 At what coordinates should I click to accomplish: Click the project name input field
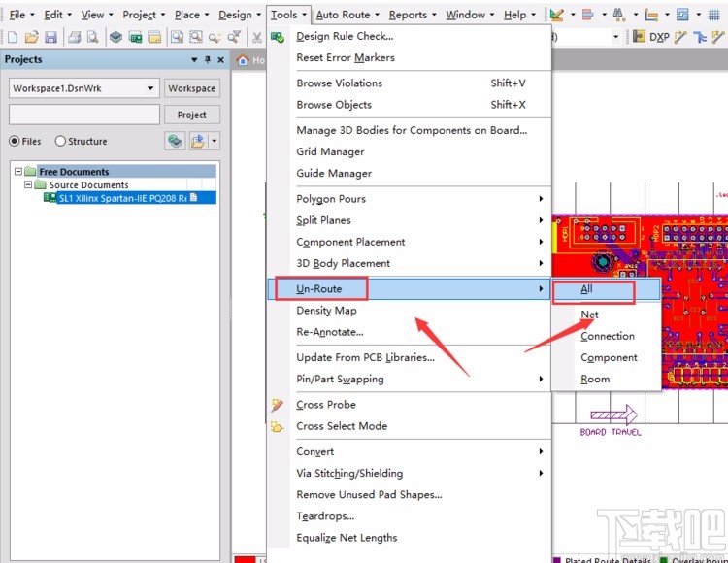(x=84, y=115)
